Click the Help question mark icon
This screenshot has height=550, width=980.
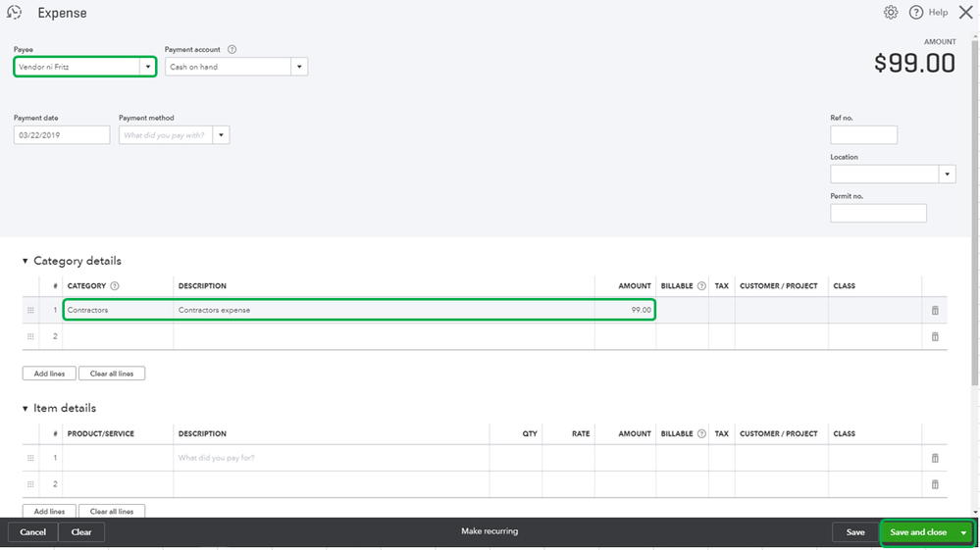click(916, 13)
